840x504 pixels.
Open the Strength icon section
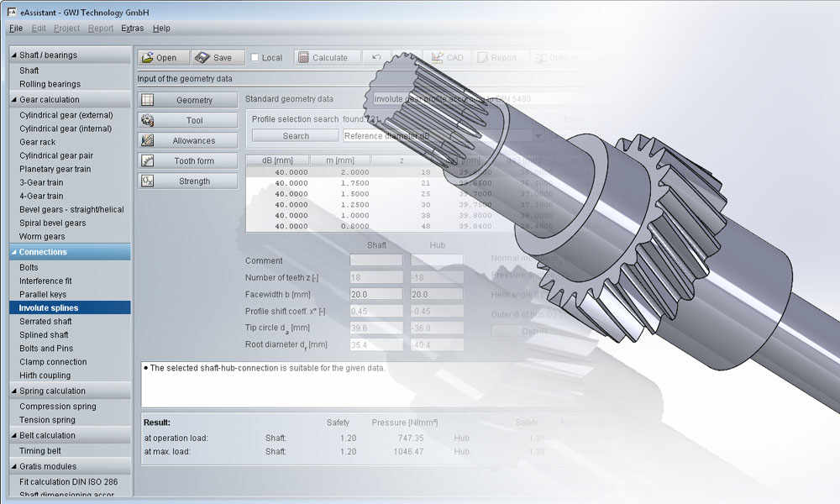click(148, 181)
